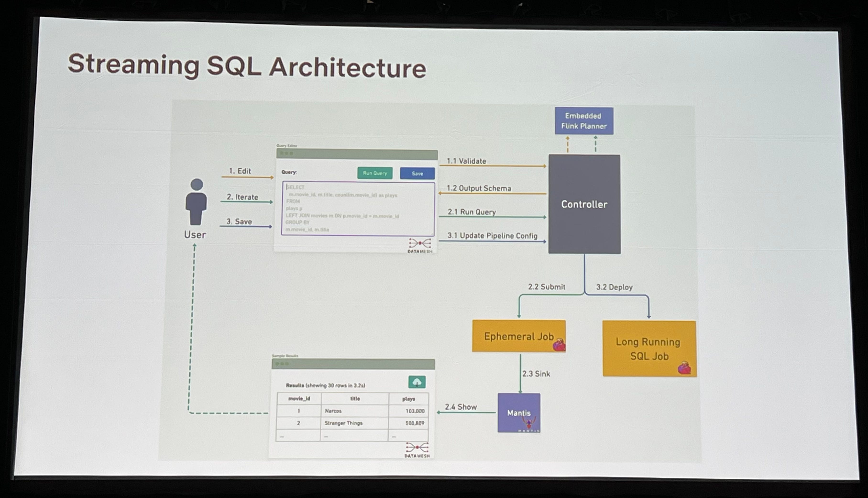Click the movie_id column header
Screen dimensions: 868x498
[x=299, y=399]
